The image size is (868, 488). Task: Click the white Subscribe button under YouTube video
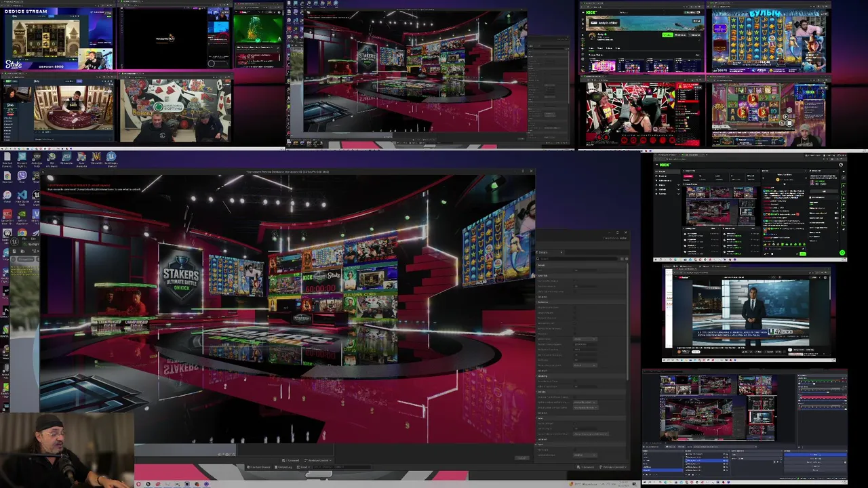coord(696,352)
